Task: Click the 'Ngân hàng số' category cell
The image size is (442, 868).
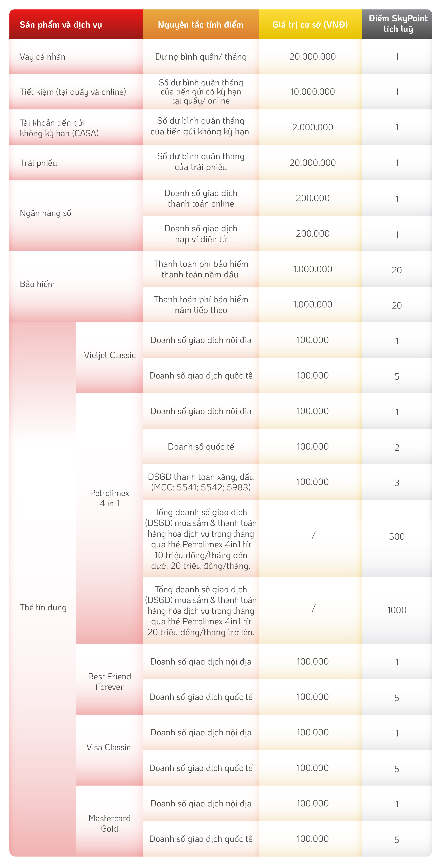Action: click(x=76, y=216)
